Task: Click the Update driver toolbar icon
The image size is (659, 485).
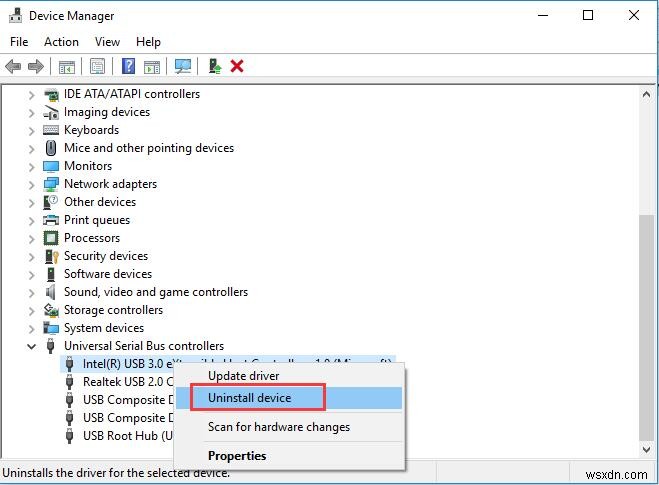Action: (x=215, y=66)
